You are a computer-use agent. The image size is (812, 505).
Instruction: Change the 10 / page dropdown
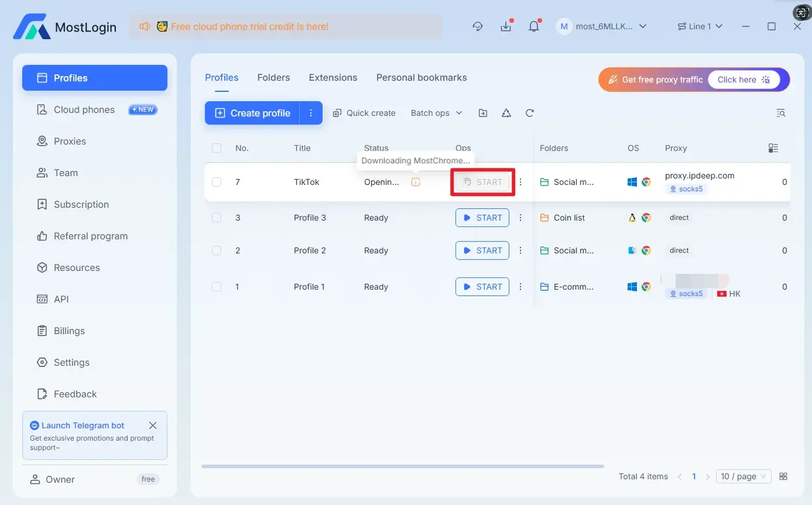[743, 476]
